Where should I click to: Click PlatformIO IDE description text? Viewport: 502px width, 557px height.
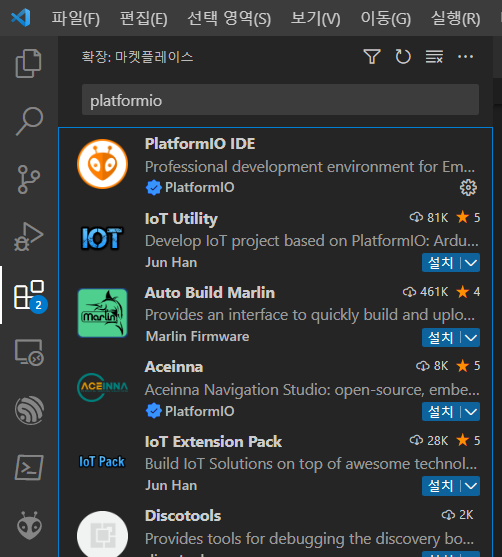click(310, 167)
